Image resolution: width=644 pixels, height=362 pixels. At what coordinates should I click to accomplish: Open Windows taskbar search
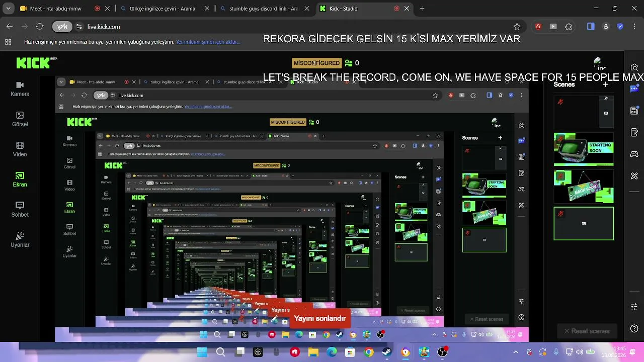coord(220,352)
